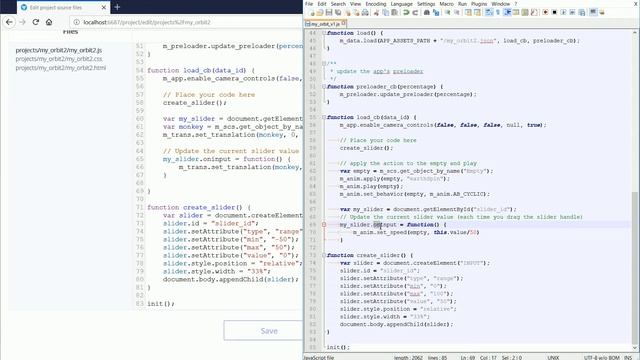Open projects/my_orbit2/my_orbit2.js file link
This screenshot has width=640, height=360.
coord(59,50)
